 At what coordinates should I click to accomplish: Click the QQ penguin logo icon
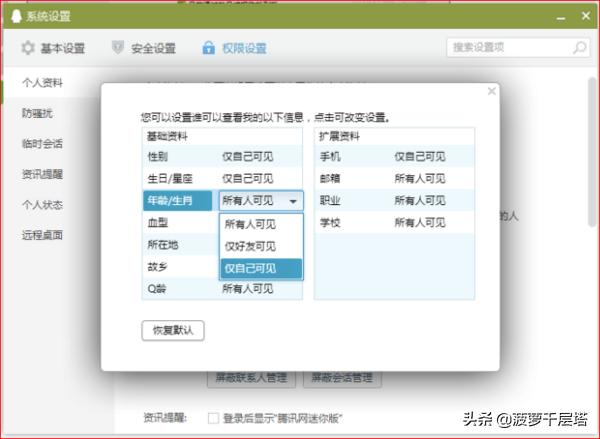tap(16, 16)
